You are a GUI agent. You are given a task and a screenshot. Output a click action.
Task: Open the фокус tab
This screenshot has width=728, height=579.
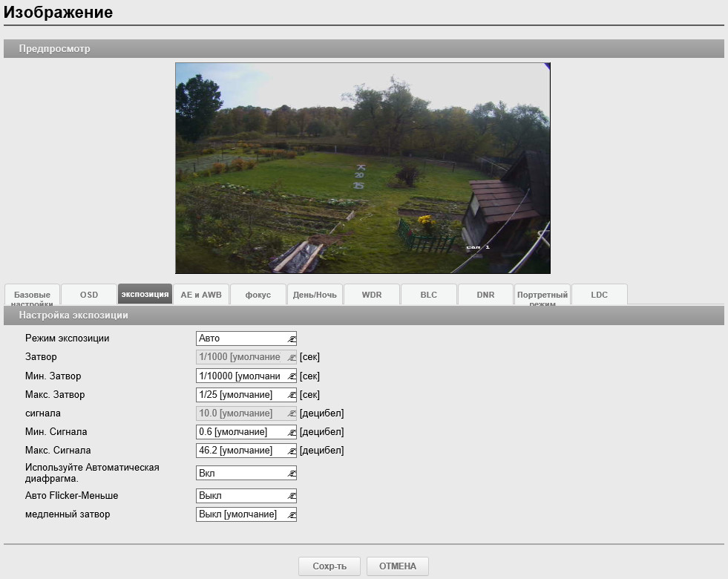point(258,295)
